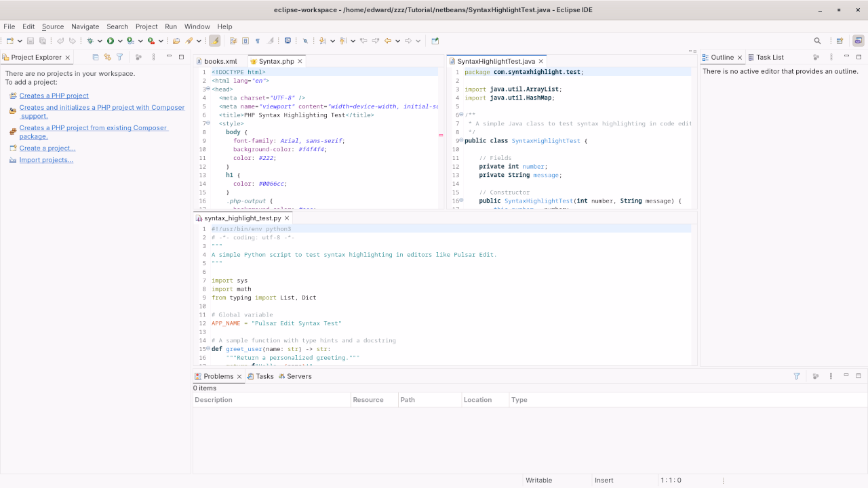The image size is (868, 488).
Task: Click the Next Annotation icon
Action: click(323, 41)
